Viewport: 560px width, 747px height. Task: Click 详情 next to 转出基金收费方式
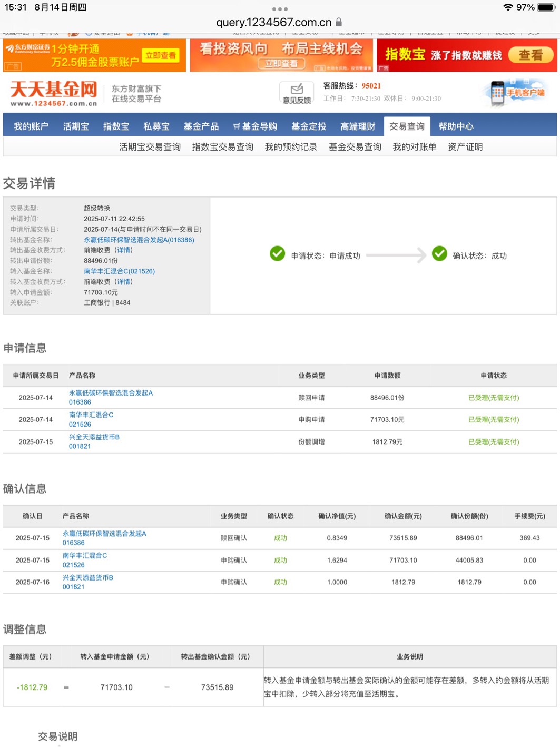tap(124, 250)
